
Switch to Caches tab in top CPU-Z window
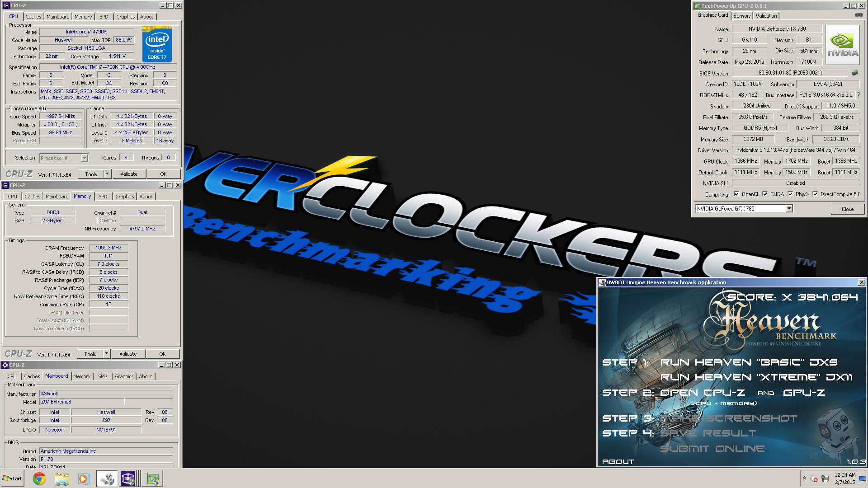pos(33,17)
